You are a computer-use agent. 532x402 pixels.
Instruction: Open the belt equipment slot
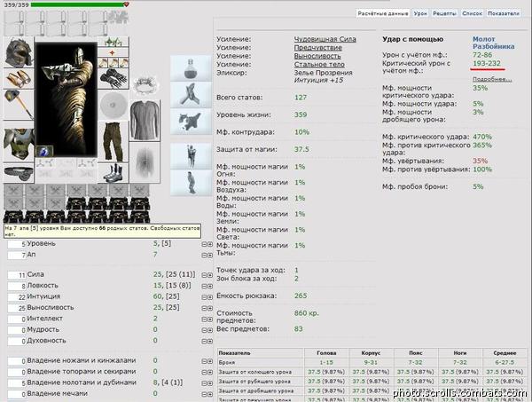coord(19,172)
